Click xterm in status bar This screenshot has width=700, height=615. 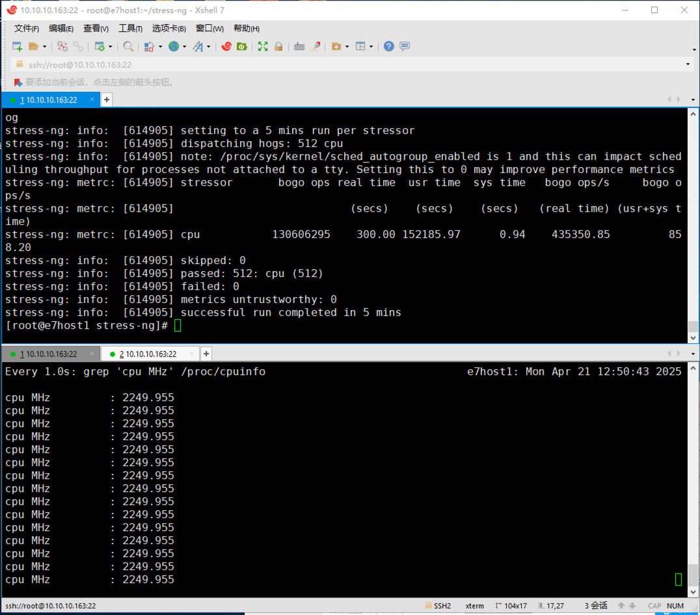(x=474, y=606)
